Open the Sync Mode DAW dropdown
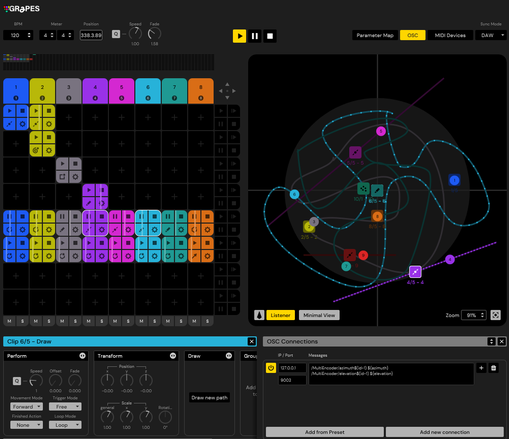 491,35
